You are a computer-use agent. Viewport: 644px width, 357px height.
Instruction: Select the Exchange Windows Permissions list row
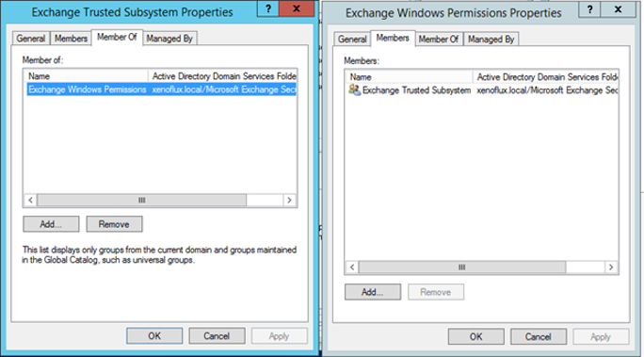161,89
